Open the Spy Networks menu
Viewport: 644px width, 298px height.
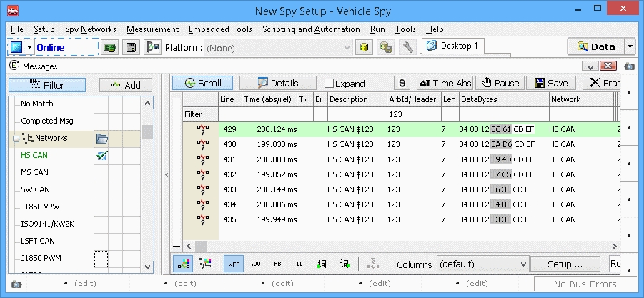click(x=91, y=29)
